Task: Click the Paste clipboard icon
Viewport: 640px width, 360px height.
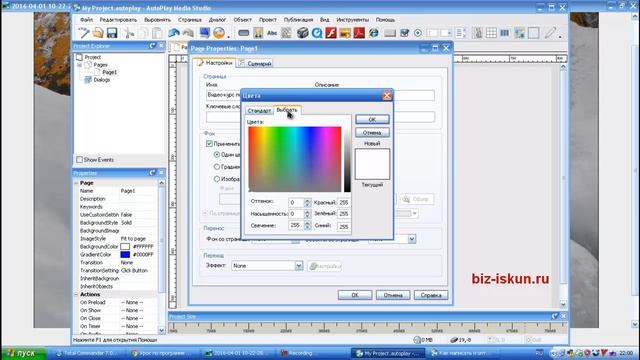Action: [x=157, y=33]
